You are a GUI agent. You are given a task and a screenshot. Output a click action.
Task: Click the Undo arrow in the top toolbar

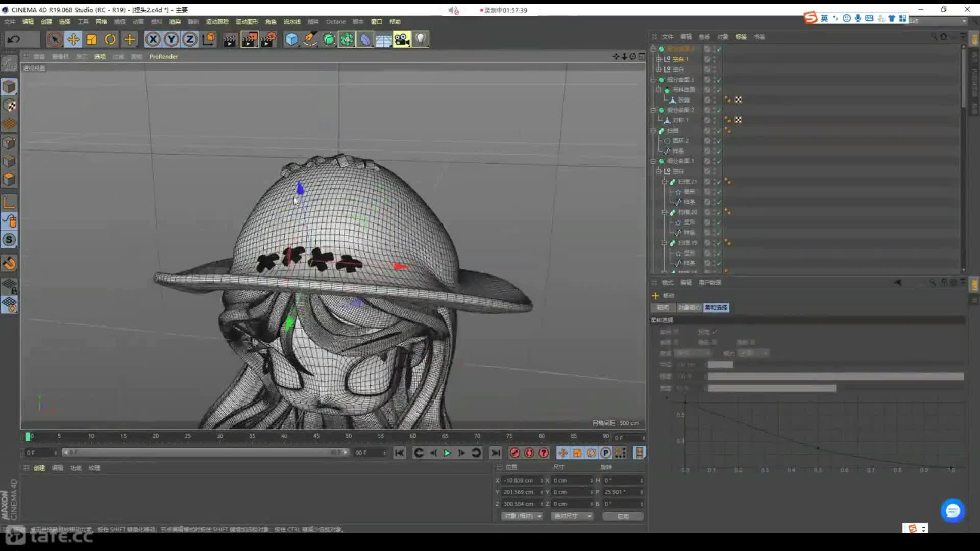click(14, 39)
